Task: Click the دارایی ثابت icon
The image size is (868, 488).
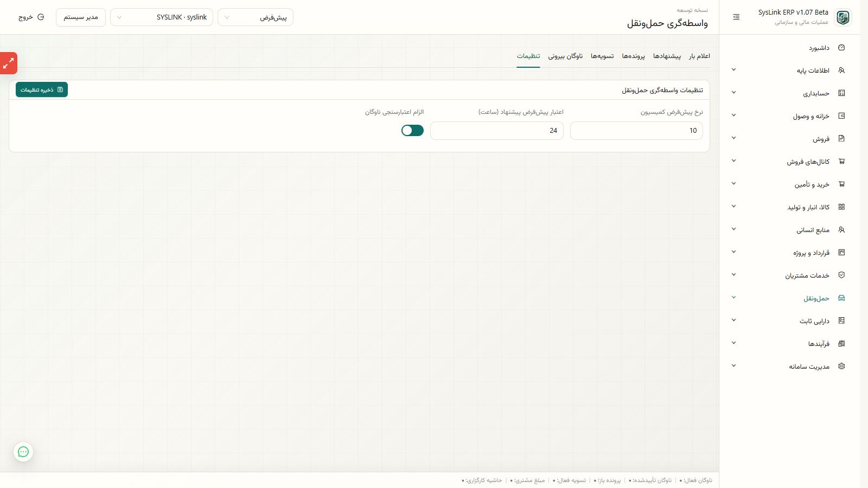Action: 841,321
